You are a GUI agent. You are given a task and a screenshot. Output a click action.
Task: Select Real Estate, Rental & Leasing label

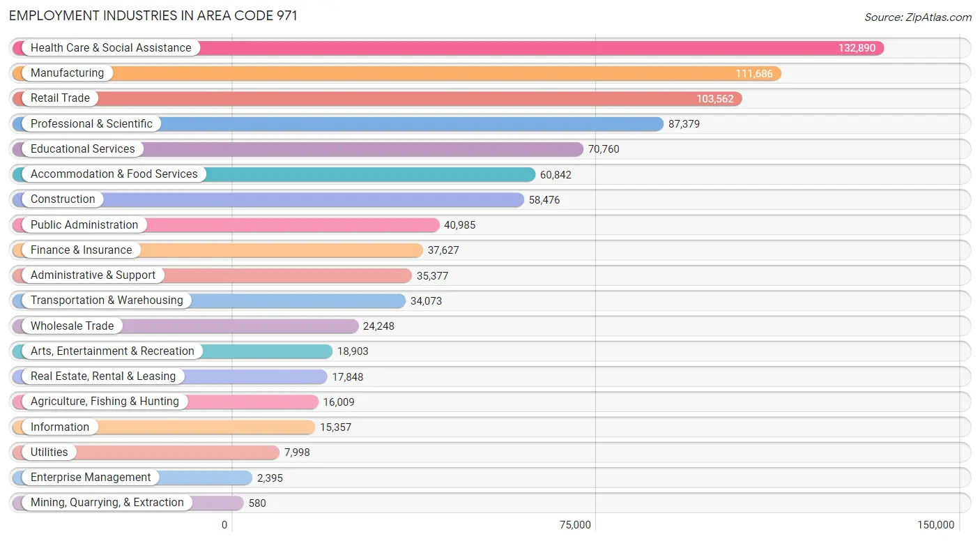[103, 376]
